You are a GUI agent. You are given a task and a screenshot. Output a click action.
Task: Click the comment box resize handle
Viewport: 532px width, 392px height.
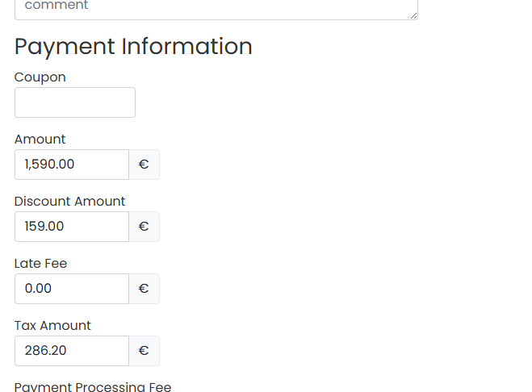coord(413,15)
